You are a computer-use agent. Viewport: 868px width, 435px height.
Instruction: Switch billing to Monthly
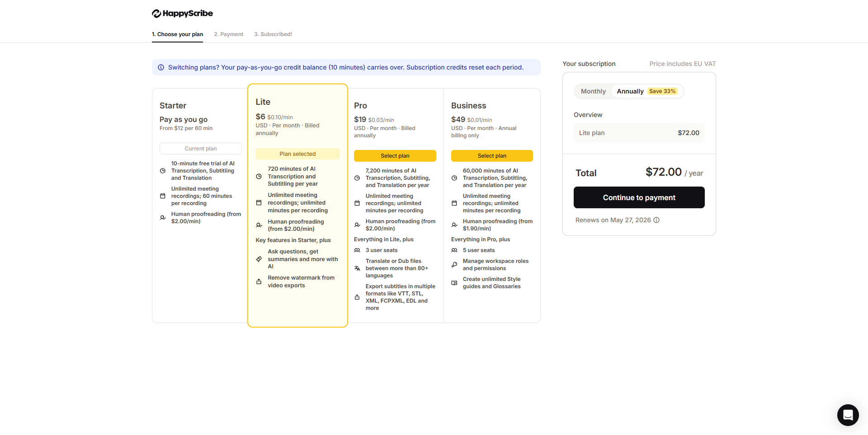pyautogui.click(x=593, y=91)
